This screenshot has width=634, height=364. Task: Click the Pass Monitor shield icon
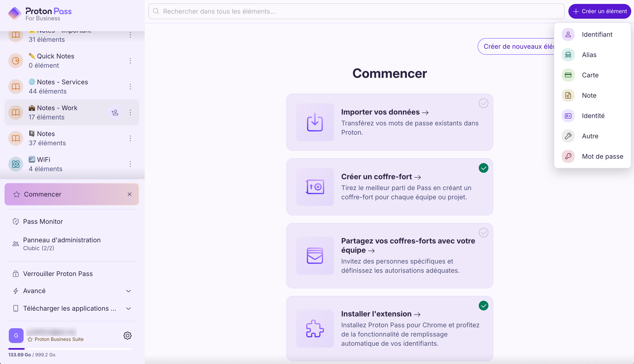point(16,221)
